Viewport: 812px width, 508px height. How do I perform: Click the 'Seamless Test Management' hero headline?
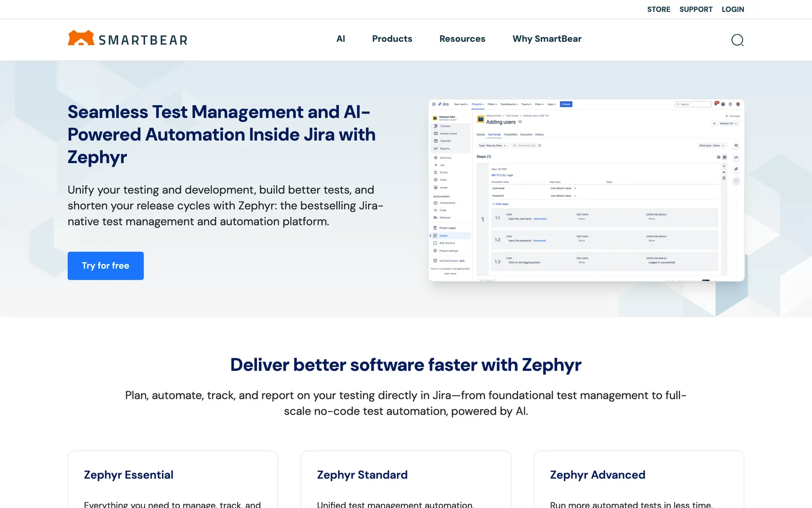(222, 135)
